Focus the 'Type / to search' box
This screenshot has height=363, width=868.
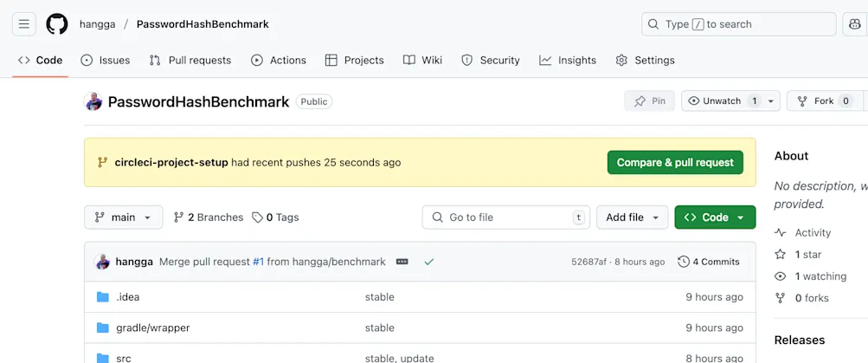tap(738, 24)
